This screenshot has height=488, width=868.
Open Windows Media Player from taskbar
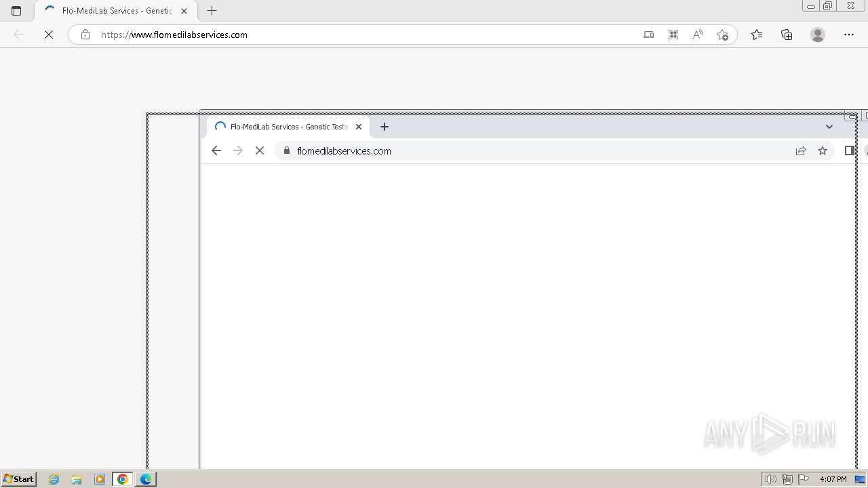(100, 479)
